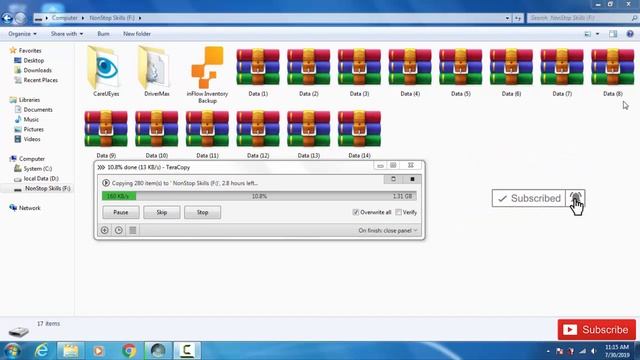Screen dimensions: 640x360
Task: Expand the address bar history dropdown
Action: 507,18
